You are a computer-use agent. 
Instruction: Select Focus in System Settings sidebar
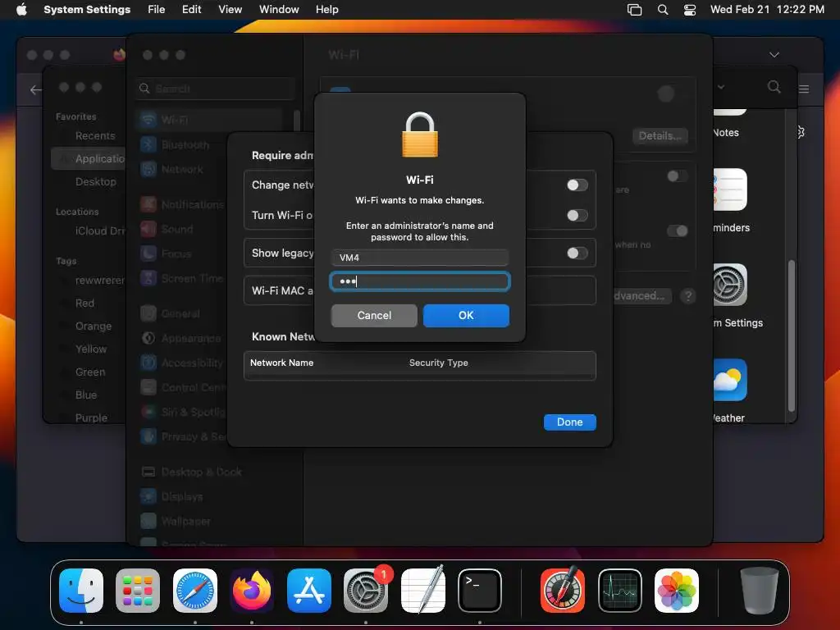pos(176,254)
